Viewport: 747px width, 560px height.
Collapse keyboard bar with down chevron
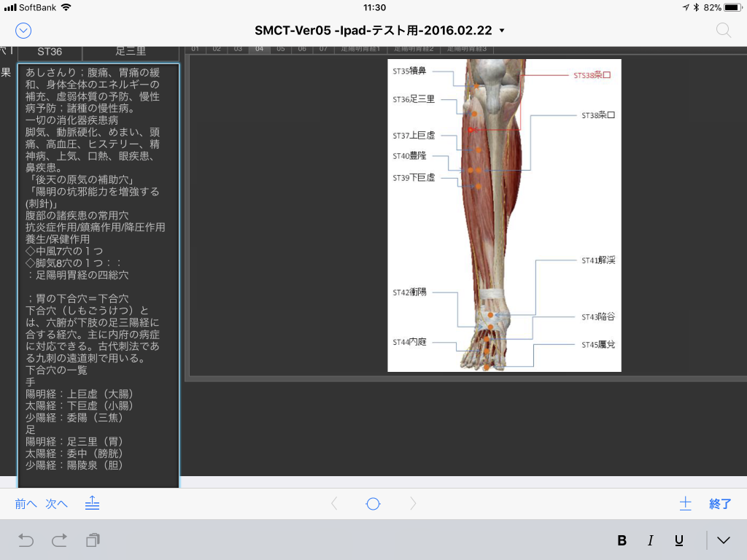[x=723, y=540]
